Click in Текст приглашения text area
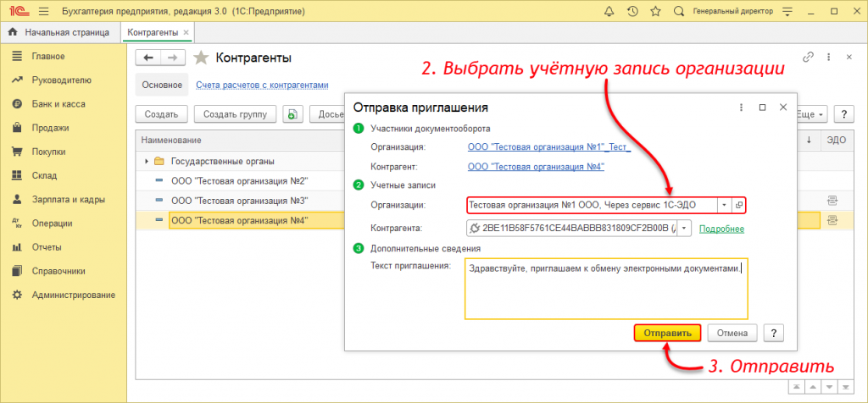Image resolution: width=868 pixels, height=403 pixels. pos(606,289)
